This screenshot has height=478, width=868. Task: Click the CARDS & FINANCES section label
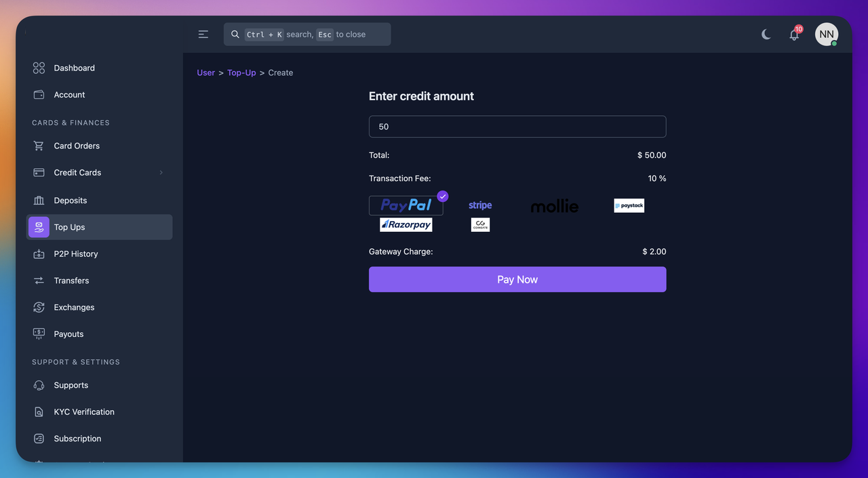(71, 123)
